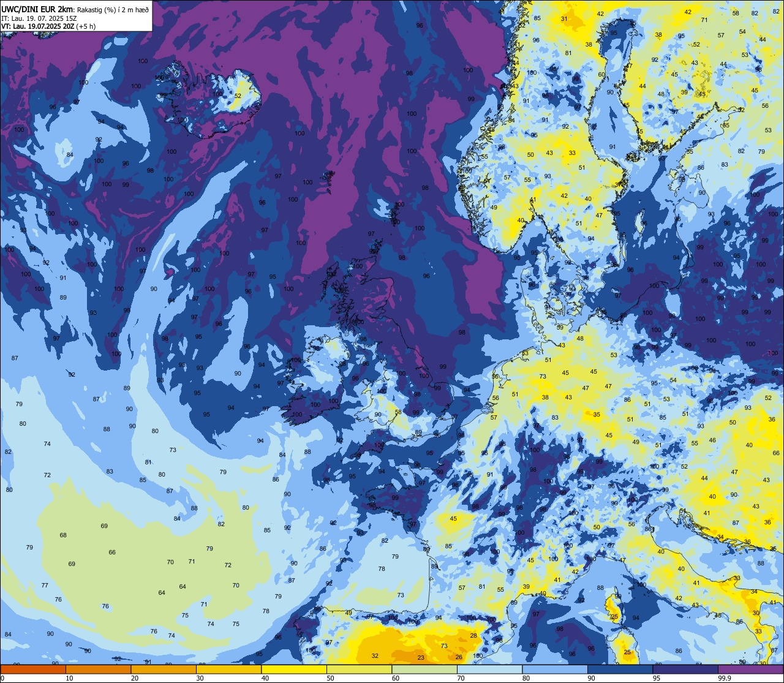
Task: Pick the purple legend swatch above 99.9
Action: click(750, 669)
